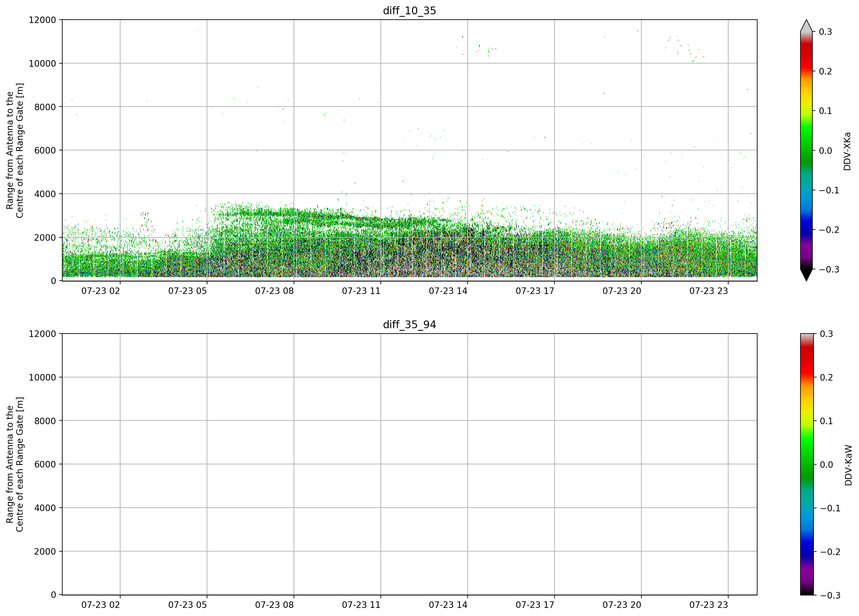859x616 pixels.
Task: Click the 6000 y-tick of diff_35_94 plot
Action: (45, 464)
